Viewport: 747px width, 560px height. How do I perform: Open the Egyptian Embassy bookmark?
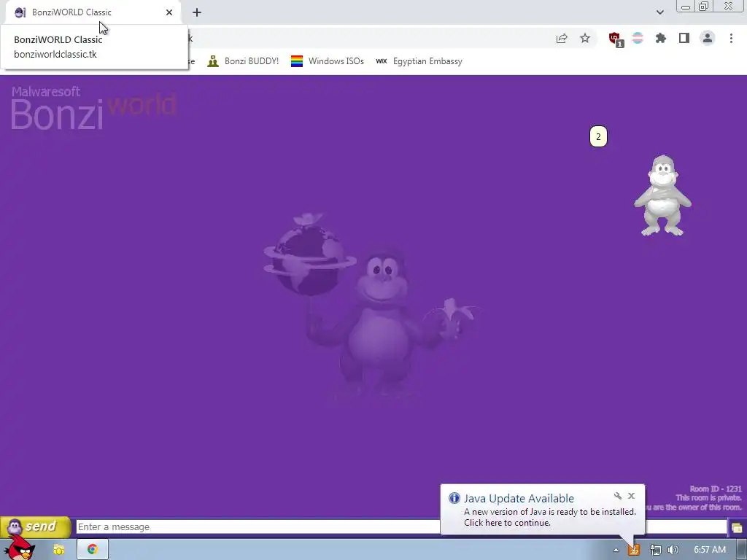[419, 61]
